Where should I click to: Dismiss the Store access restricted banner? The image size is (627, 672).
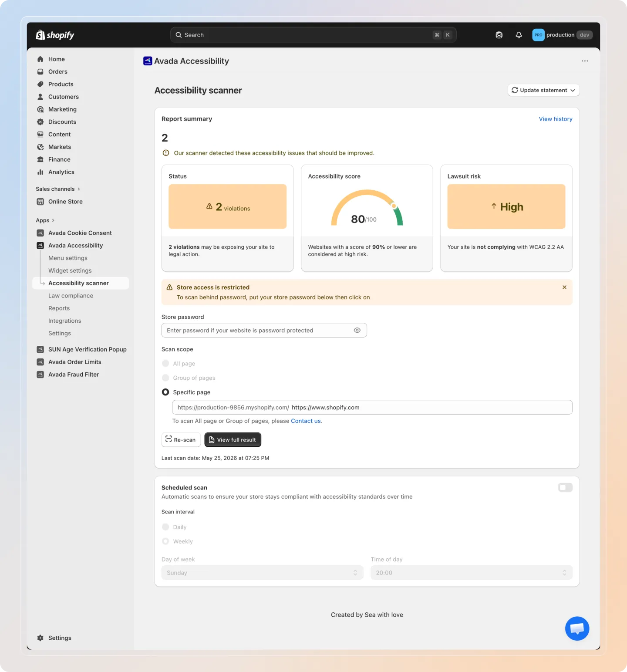pyautogui.click(x=564, y=287)
